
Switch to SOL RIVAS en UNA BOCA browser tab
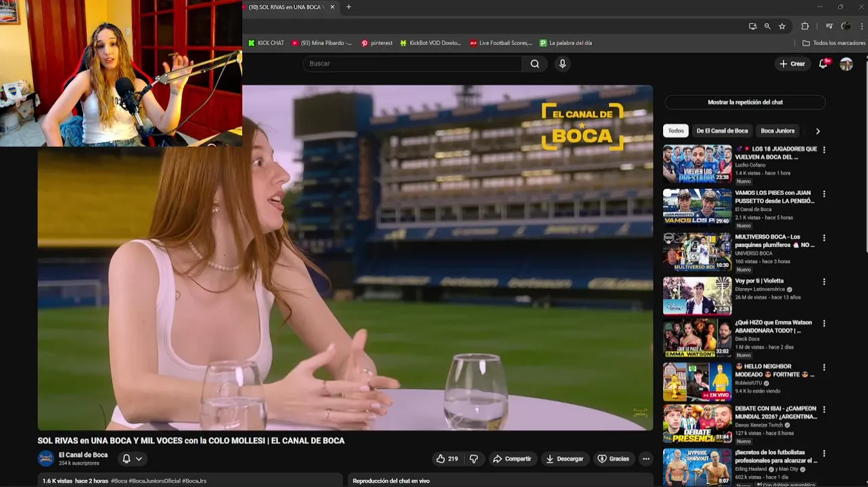click(x=290, y=7)
